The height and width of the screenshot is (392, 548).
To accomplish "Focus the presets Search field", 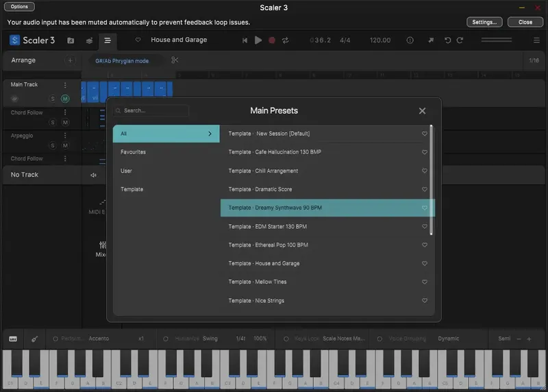I will pos(151,110).
